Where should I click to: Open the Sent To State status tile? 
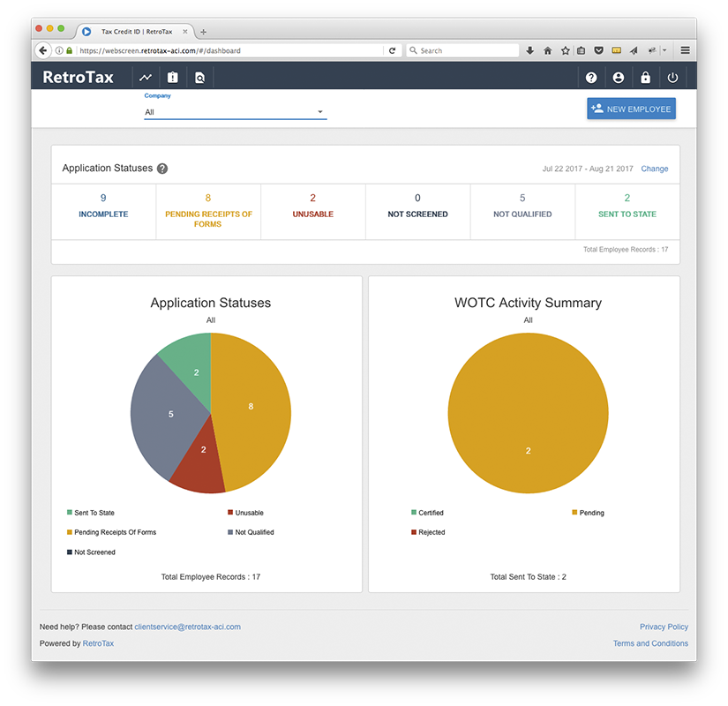(627, 212)
